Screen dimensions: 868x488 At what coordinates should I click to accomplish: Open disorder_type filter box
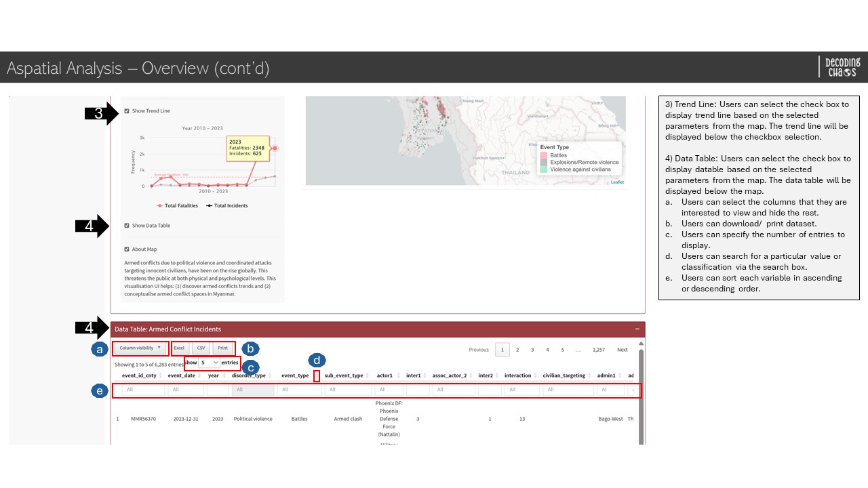252,390
